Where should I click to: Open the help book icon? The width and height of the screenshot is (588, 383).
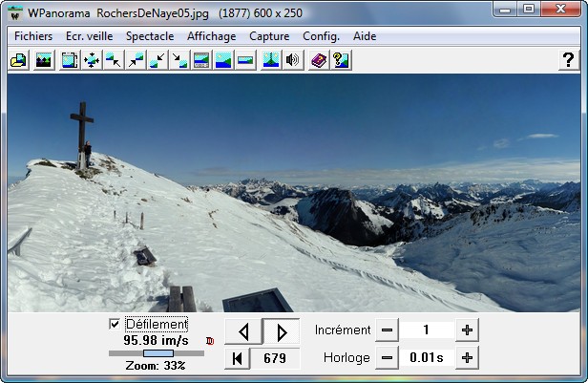tap(319, 60)
